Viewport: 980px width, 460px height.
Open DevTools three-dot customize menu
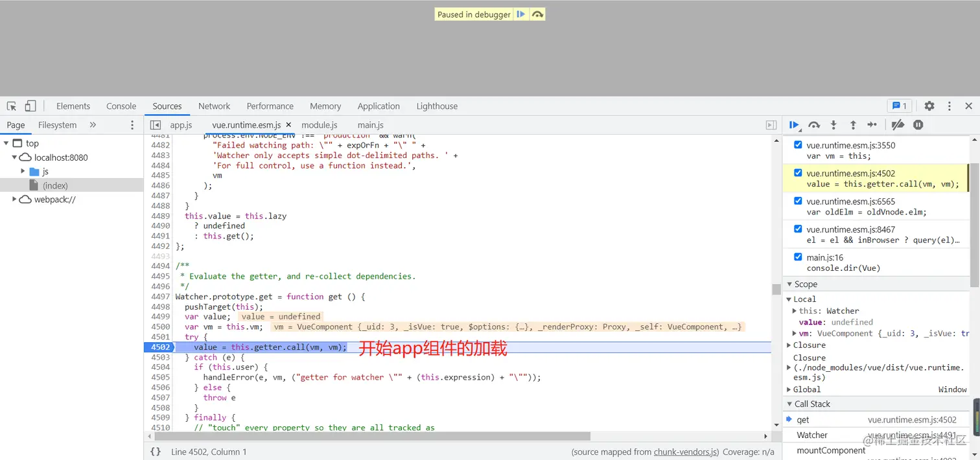[950, 106]
